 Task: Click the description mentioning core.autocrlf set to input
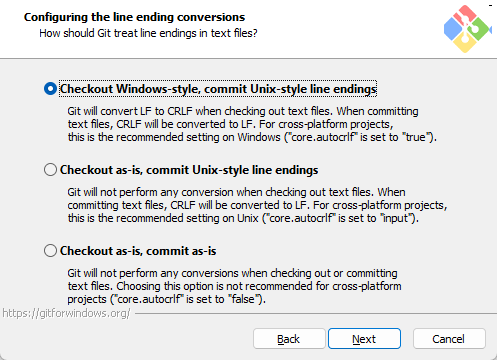tap(257, 205)
